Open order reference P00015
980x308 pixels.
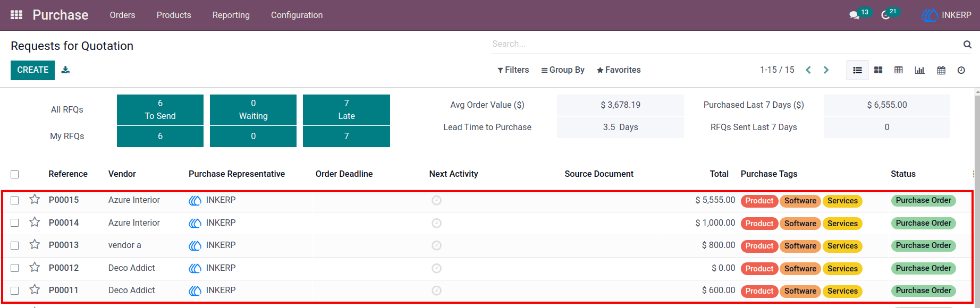[64, 200]
